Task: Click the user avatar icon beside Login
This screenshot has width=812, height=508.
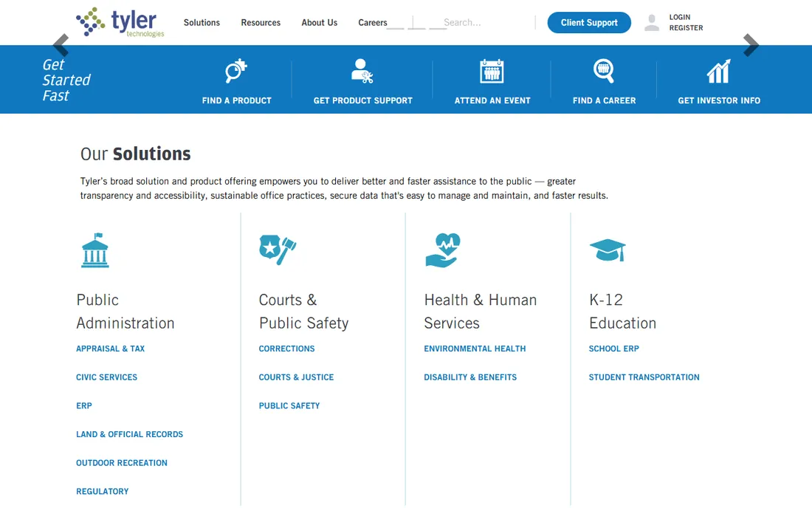Action: tap(652, 23)
